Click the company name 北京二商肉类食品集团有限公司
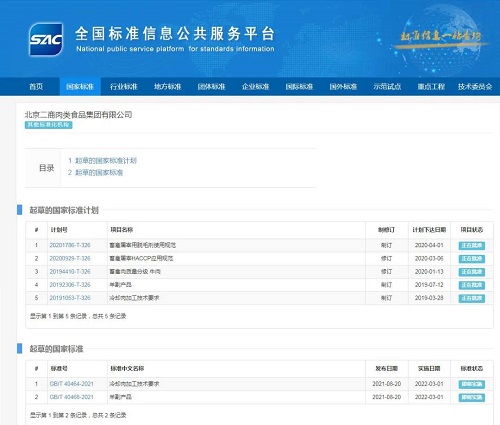The width and height of the screenshot is (500, 425). tap(78, 115)
